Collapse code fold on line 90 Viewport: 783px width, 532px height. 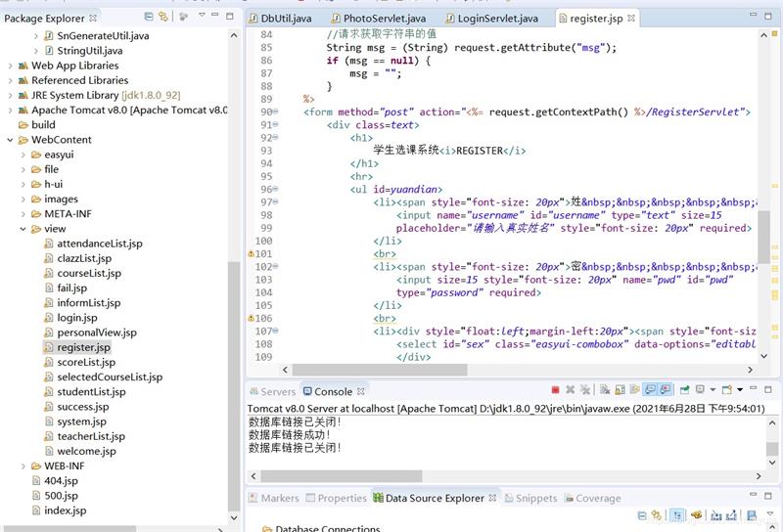click(x=276, y=111)
